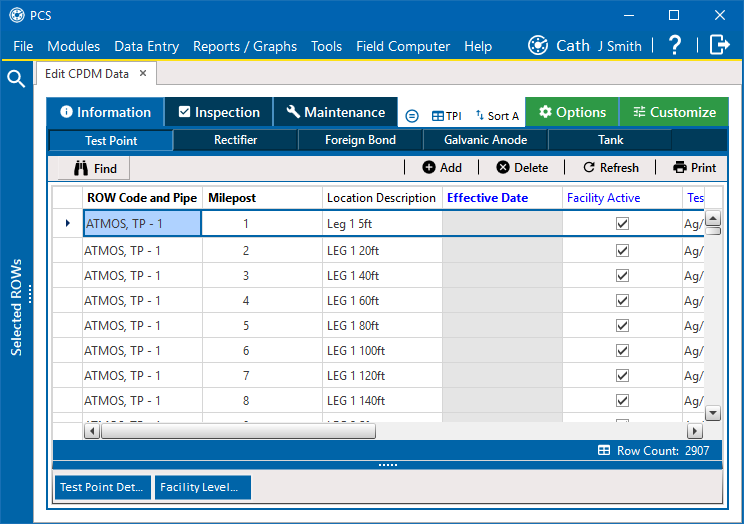Open the green Options button
Screen dimensions: 744x524
pos(572,113)
